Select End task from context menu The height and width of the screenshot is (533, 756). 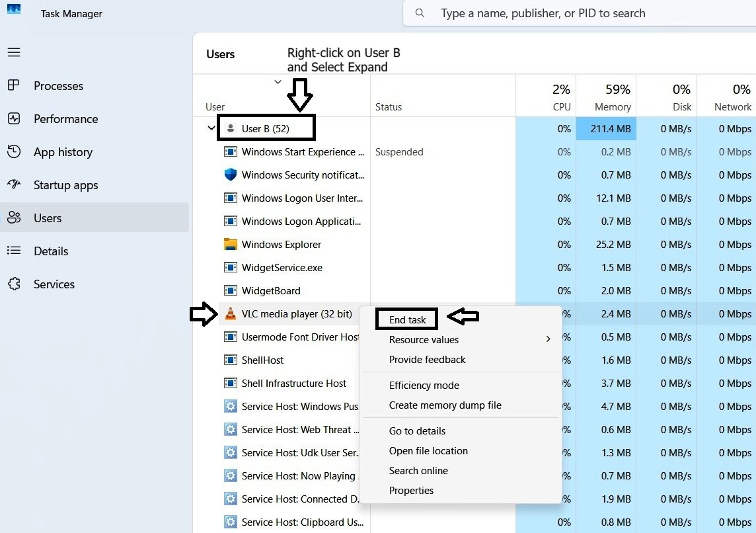point(408,320)
